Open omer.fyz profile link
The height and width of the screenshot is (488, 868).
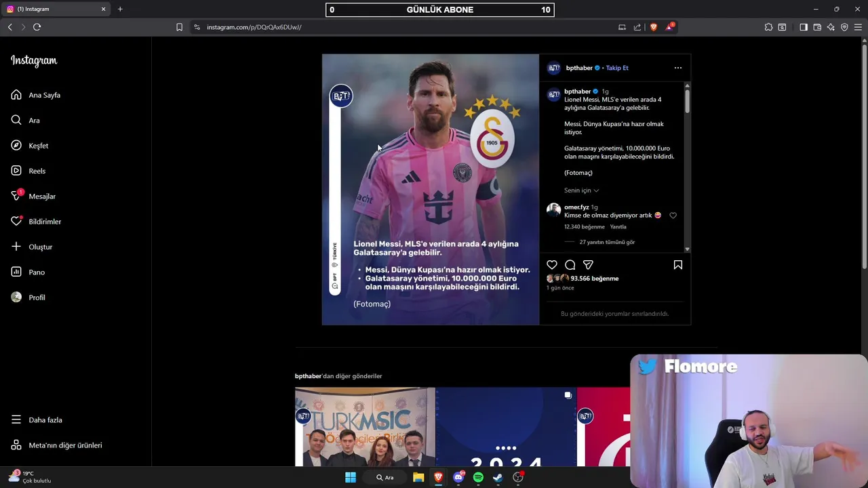(x=576, y=207)
